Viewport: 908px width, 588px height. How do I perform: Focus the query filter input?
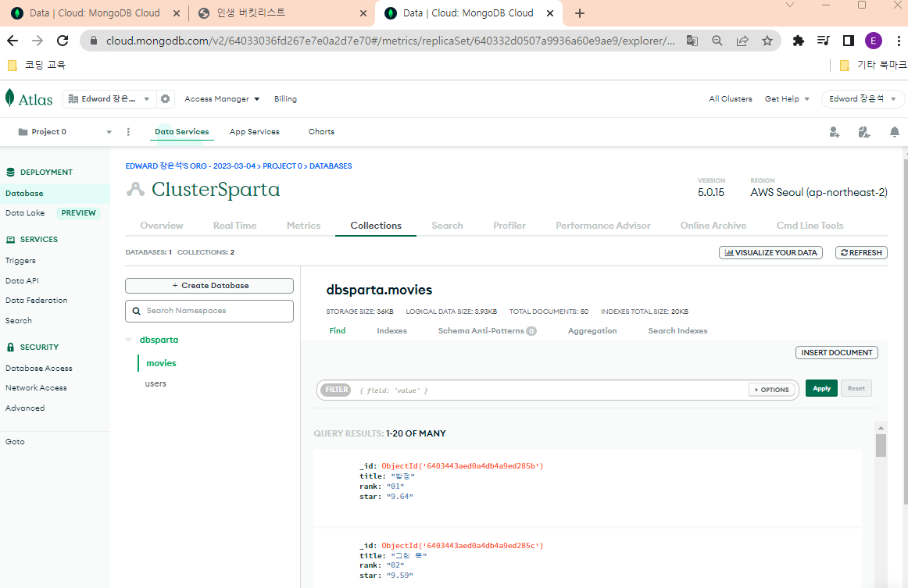click(x=550, y=390)
